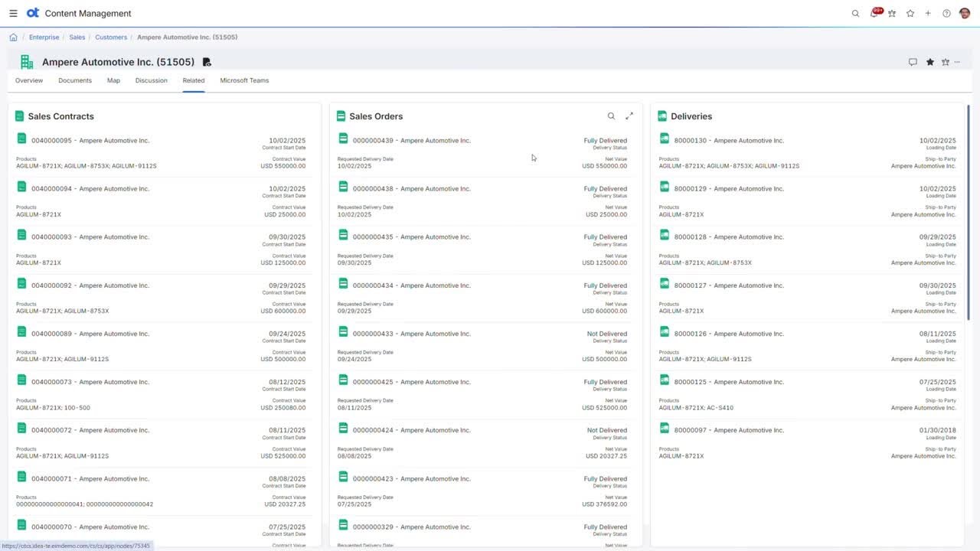Open contract 0040000094 - Ampere Automotive Inc.

[90, 189]
